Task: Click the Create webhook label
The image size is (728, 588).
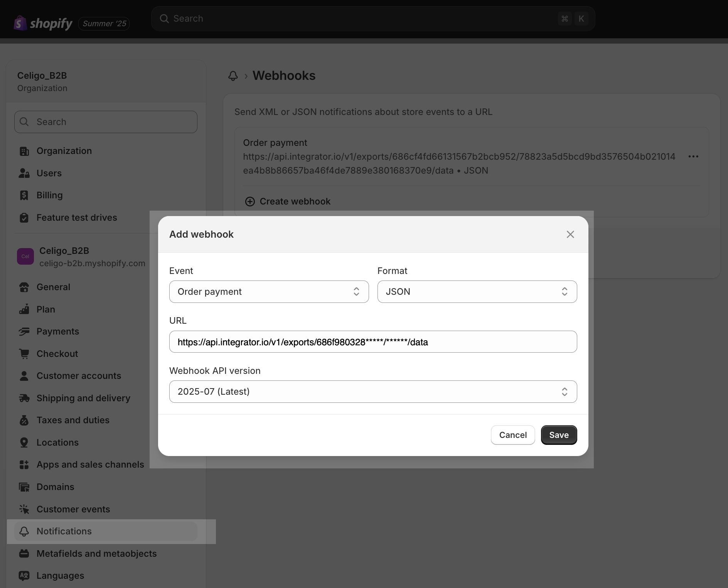Action: 295,201
